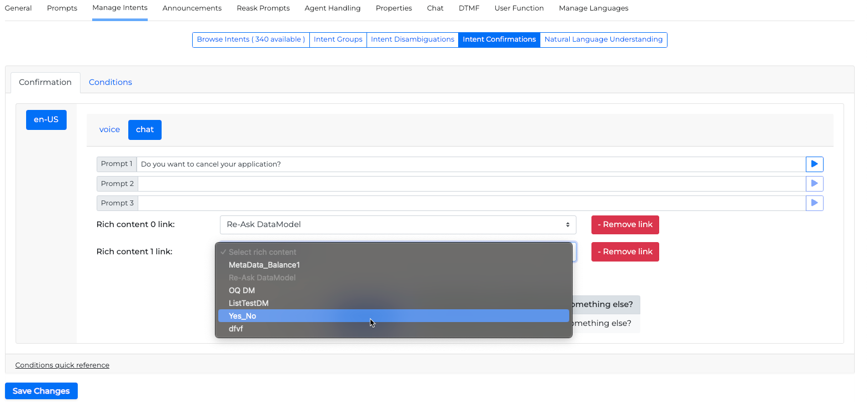Image resolution: width=868 pixels, height=402 pixels.
Task: Select the en-US language button
Action: click(46, 119)
